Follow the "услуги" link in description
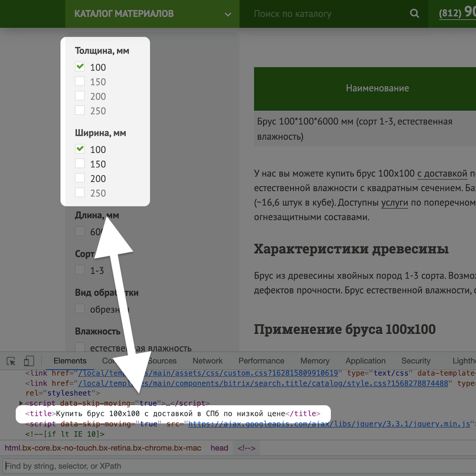Image resolution: width=476 pixels, height=476 pixels. [x=394, y=203]
